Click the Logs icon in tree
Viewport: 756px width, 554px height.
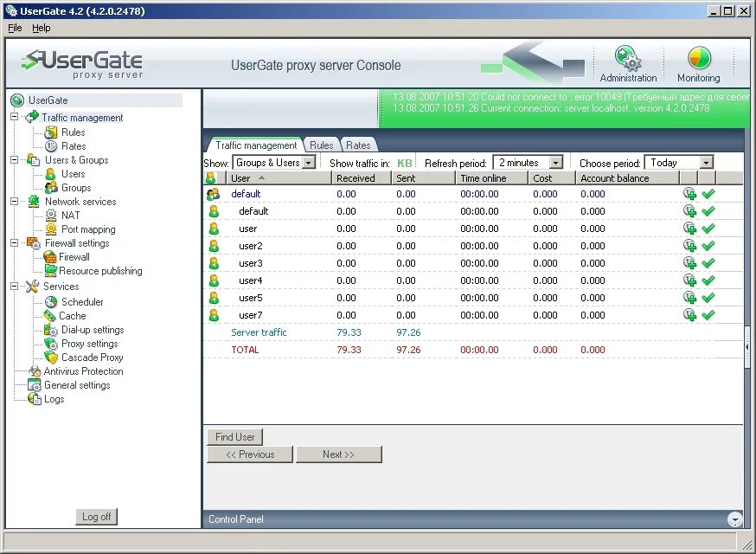tap(35, 398)
